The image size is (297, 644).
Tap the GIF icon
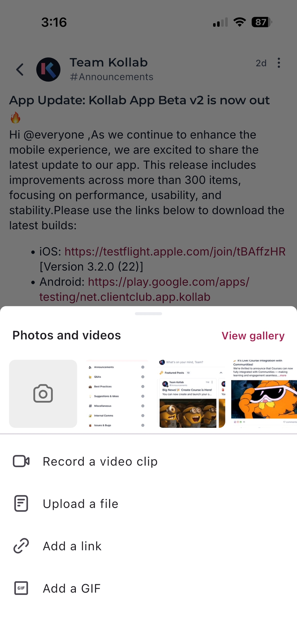[x=21, y=588]
